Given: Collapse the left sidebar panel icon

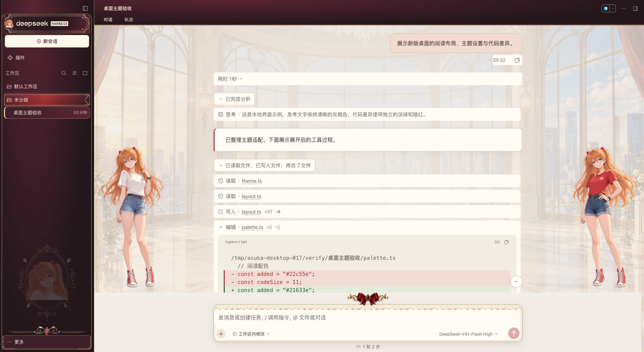Looking at the screenshot, I should [85, 8].
